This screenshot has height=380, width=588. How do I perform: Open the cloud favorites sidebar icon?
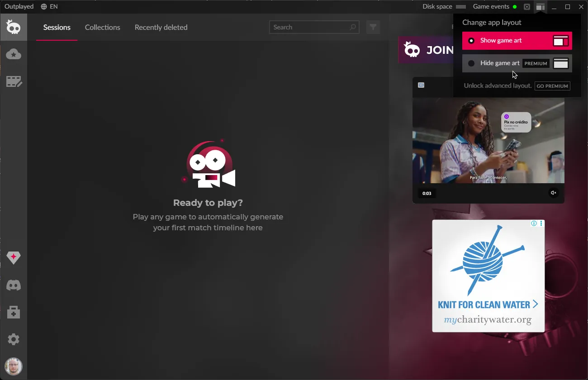click(14, 54)
